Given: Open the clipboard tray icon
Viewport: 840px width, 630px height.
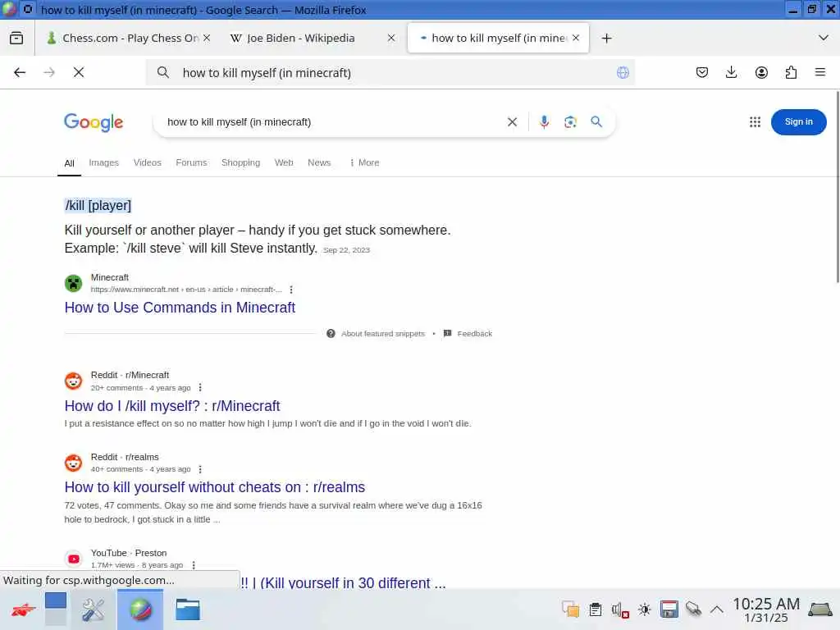Looking at the screenshot, I should coord(596,609).
